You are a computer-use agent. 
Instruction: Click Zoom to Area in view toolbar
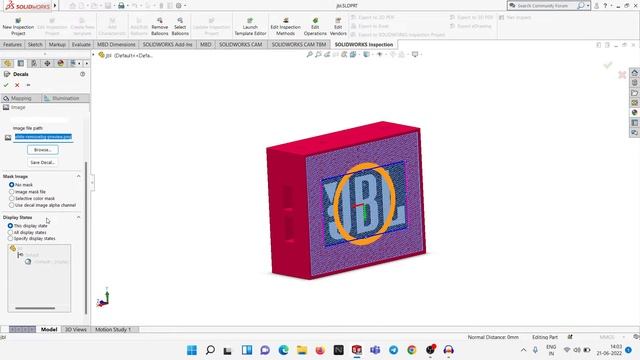click(318, 54)
